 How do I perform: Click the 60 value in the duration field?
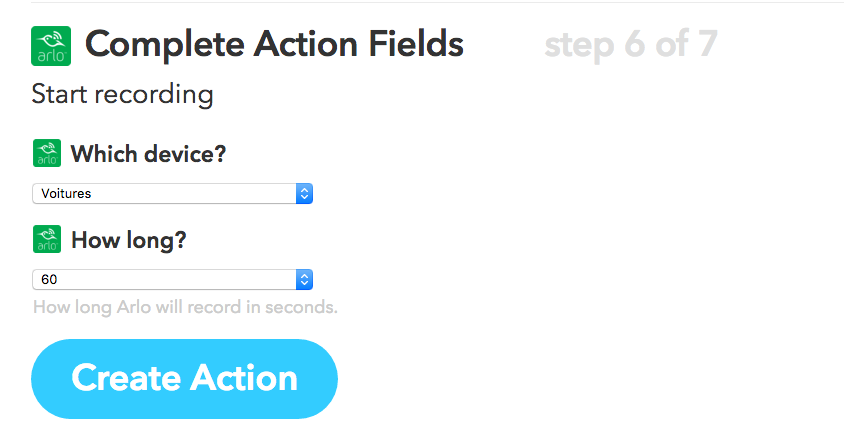tap(49, 279)
